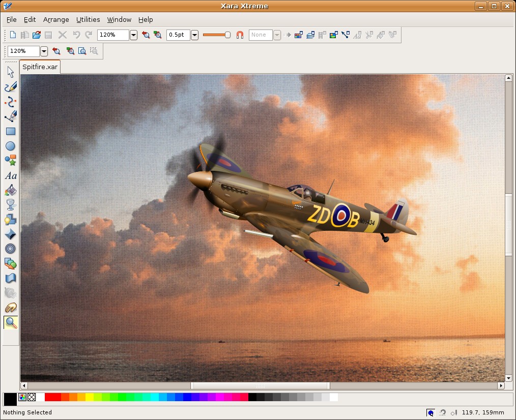Image resolution: width=516 pixels, height=420 pixels.
Task: Click the vertical scrollbar up arrow
Action: point(508,78)
